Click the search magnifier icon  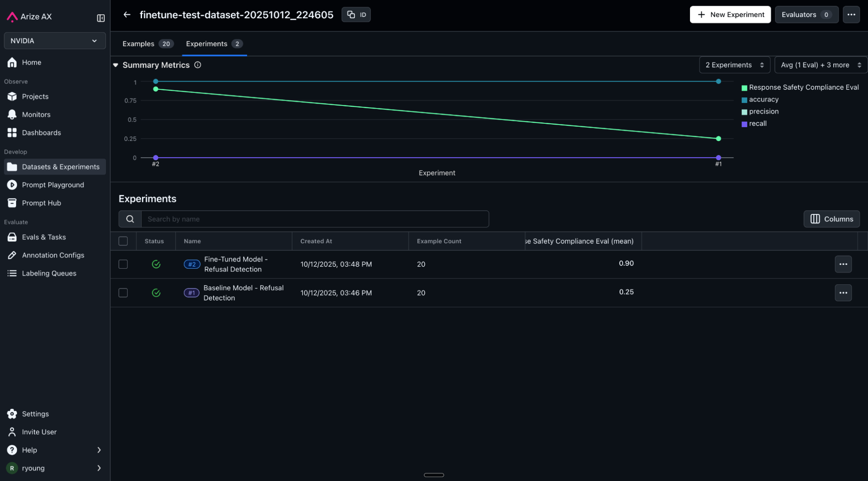pyautogui.click(x=130, y=219)
